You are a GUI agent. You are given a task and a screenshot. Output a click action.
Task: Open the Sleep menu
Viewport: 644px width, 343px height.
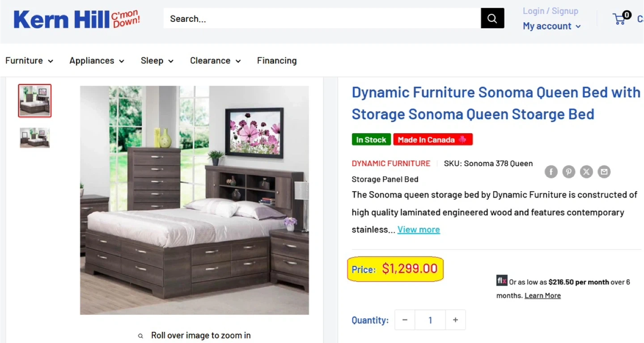tap(157, 61)
